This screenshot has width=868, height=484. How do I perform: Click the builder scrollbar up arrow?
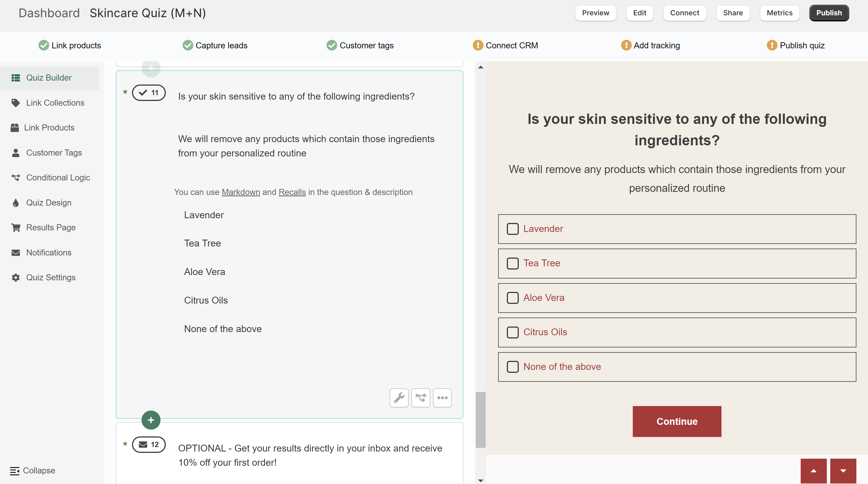tap(481, 67)
